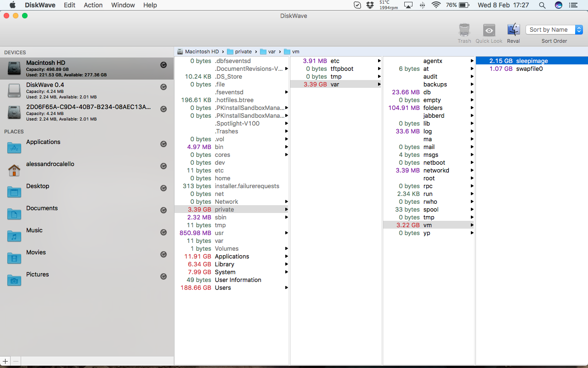588x368 pixels.
Task: Select the swapfile0 file
Action: tap(532, 69)
